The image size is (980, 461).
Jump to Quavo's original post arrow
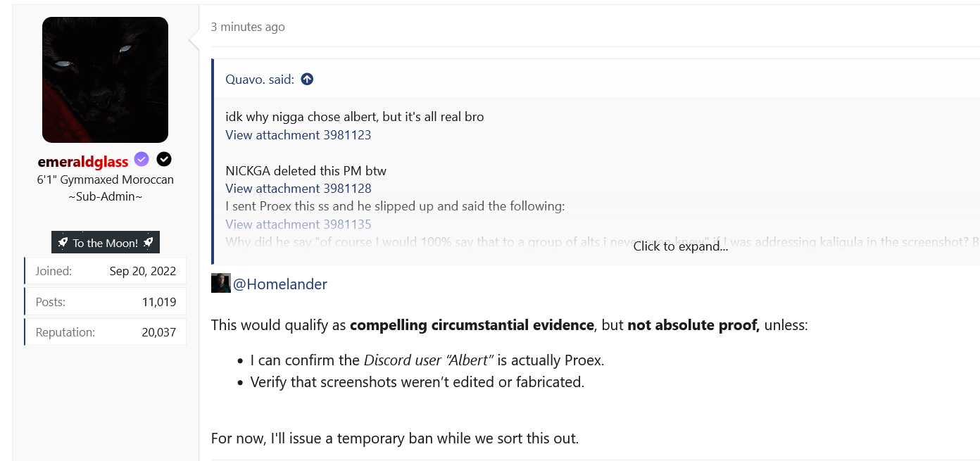pos(307,80)
